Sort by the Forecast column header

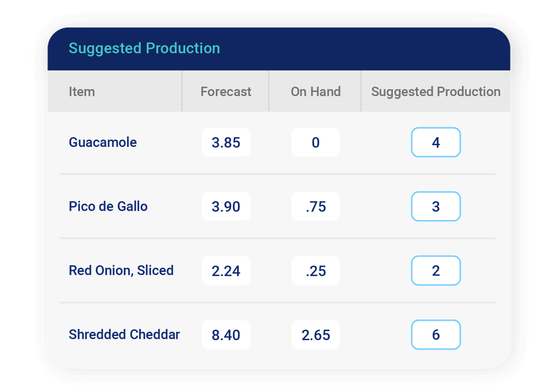225,91
